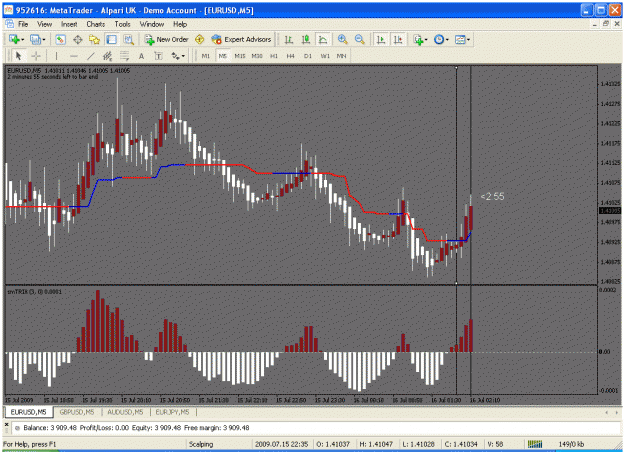625x452 pixels.
Task: Open the Insert menu
Action: click(x=69, y=24)
